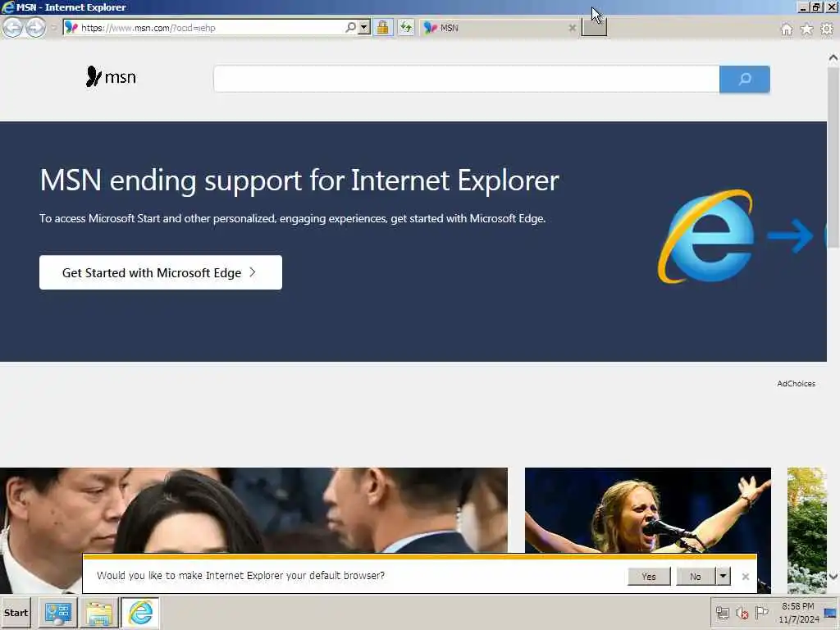Click the blue MSN search button

(x=745, y=80)
